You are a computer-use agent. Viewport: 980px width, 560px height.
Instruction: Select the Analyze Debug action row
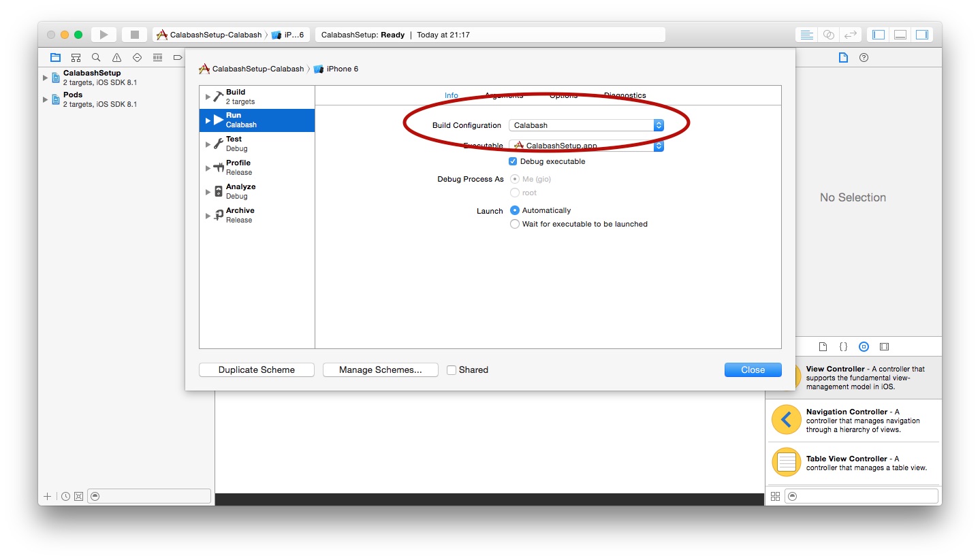pos(257,191)
